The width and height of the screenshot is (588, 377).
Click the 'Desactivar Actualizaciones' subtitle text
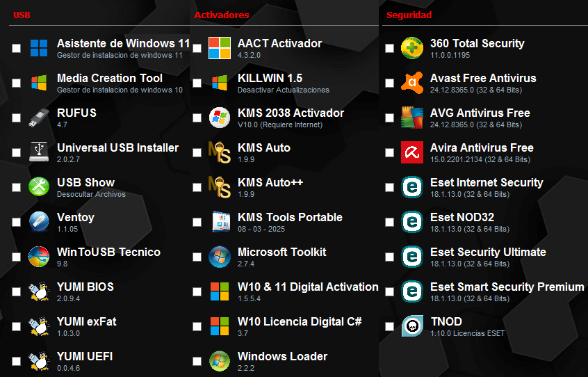[x=284, y=90]
